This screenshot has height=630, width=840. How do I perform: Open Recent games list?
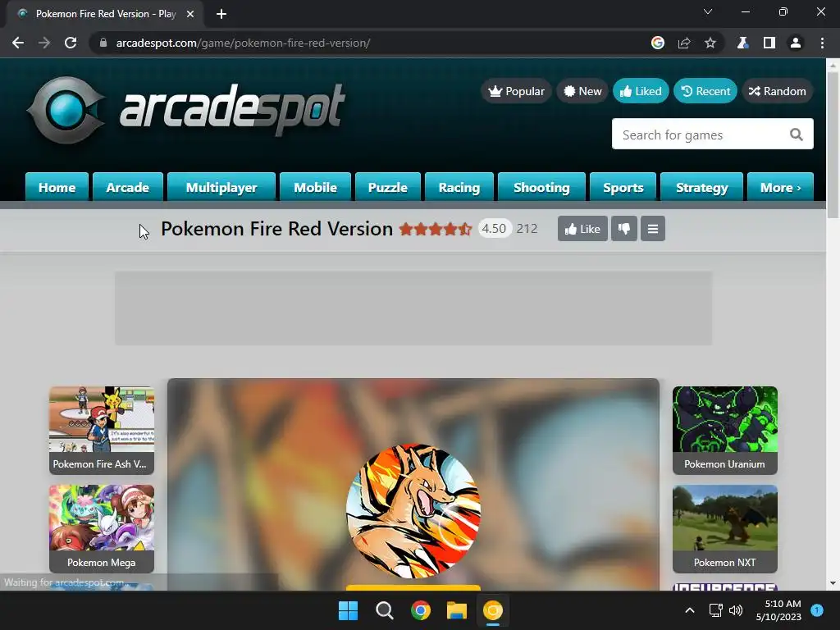point(705,91)
